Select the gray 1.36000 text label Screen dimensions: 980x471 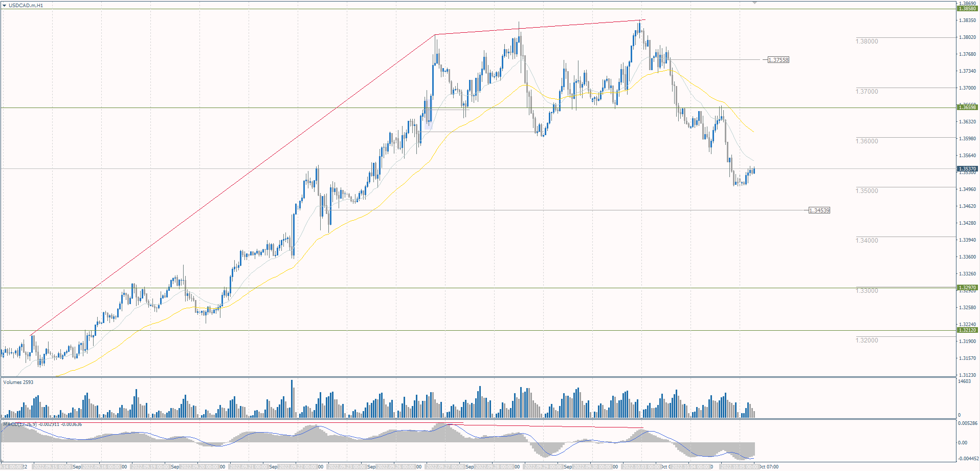(866, 141)
